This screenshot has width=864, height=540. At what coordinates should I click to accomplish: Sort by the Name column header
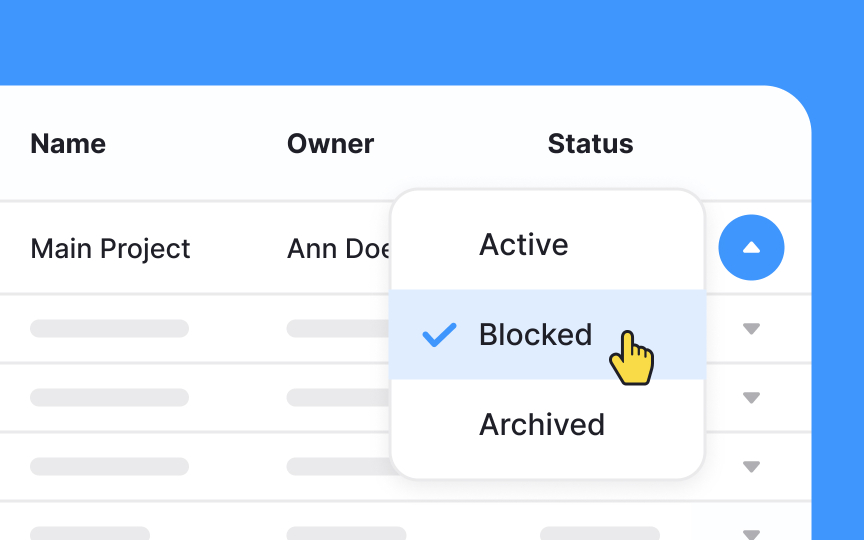[68, 144]
